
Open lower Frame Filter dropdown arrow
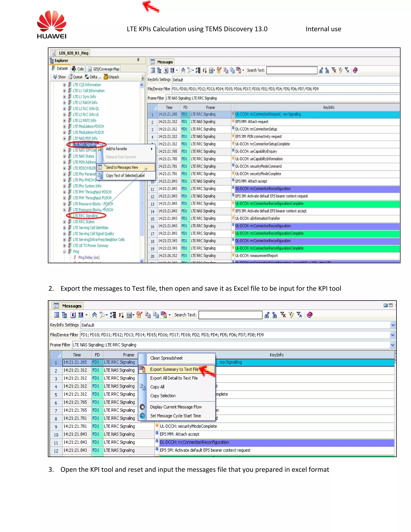[393, 345]
